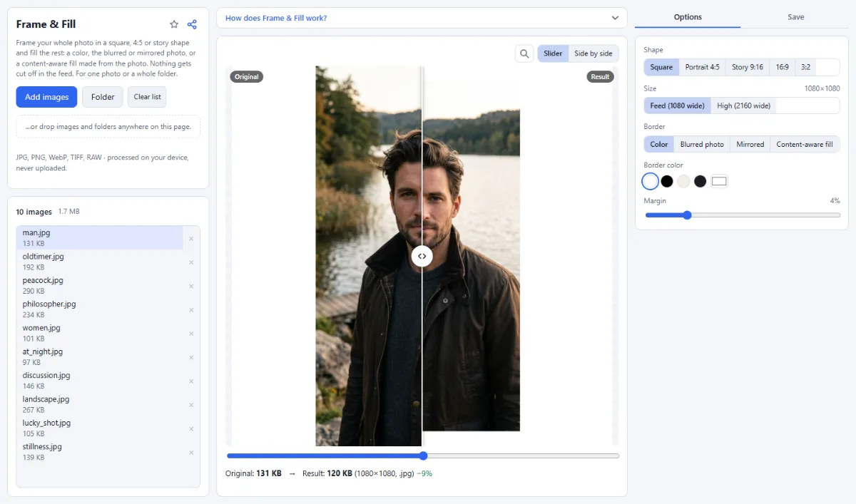Viewport: 856px width, 504px height.
Task: Click Clear list button
Action: click(147, 97)
